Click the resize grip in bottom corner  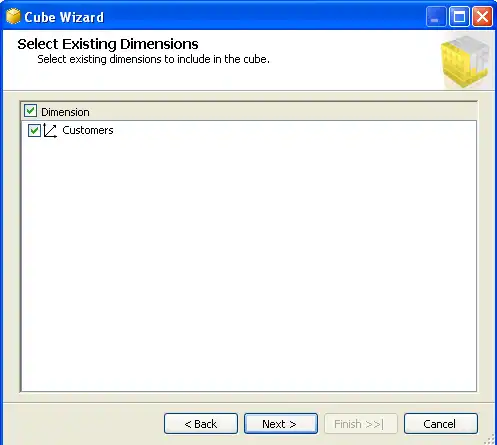click(491, 439)
